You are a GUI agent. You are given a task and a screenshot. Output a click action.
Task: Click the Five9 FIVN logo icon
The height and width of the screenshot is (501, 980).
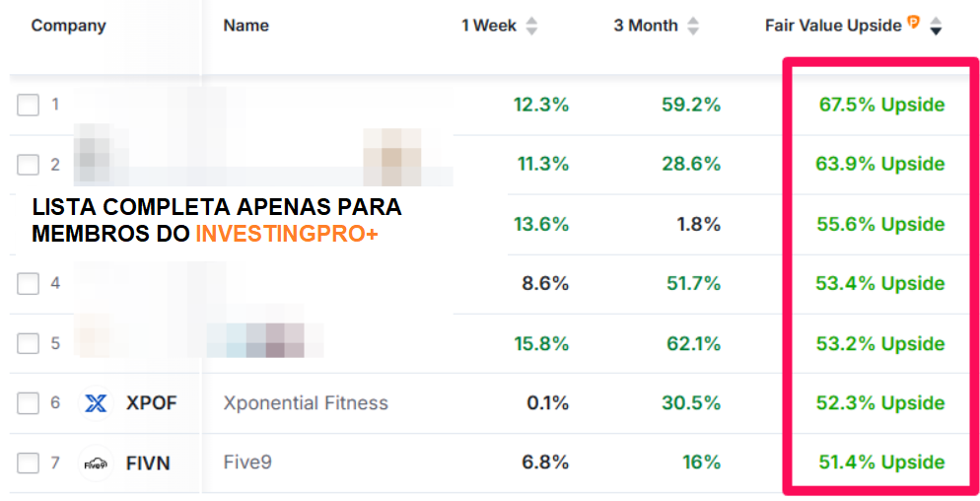(96, 464)
